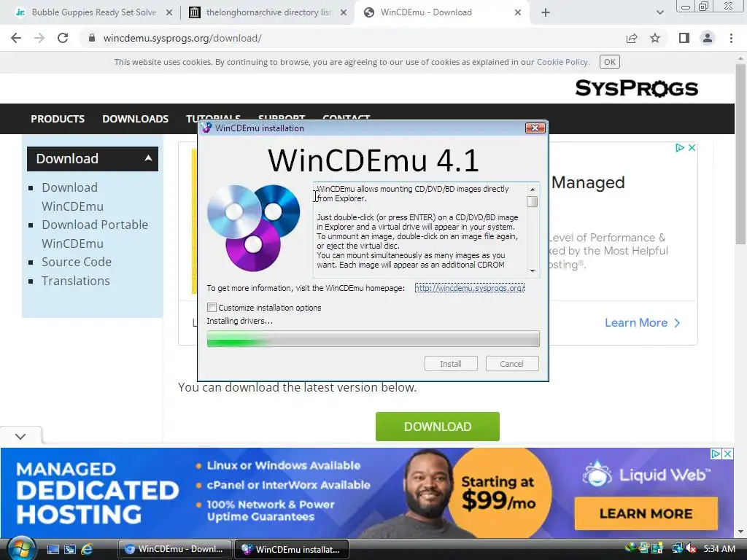
Task: Open the wincdemu.sysprogs.org homepage link
Action: 470,288
